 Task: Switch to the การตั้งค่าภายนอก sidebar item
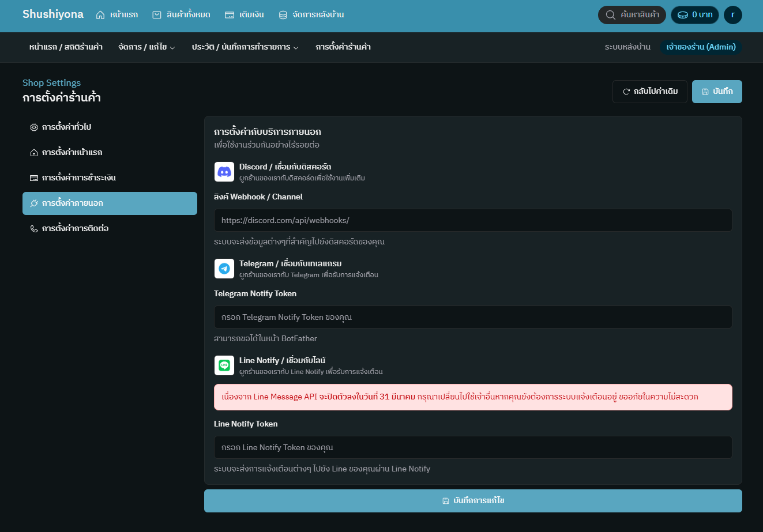coord(110,203)
